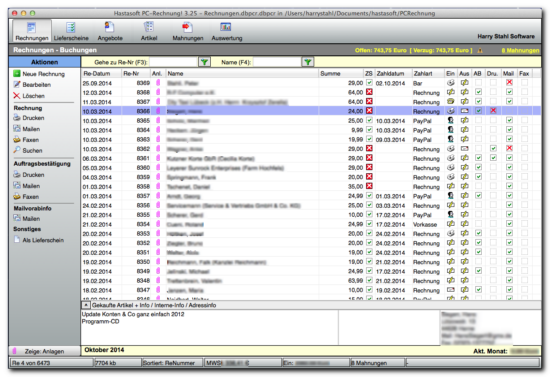
Task: Sort by the Zahlart column header
Action: coord(428,73)
